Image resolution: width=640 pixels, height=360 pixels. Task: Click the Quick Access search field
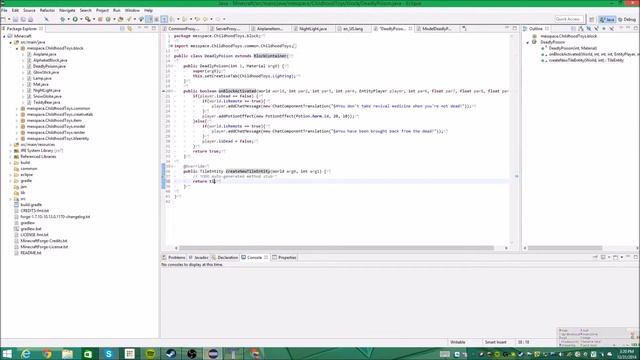pos(568,19)
